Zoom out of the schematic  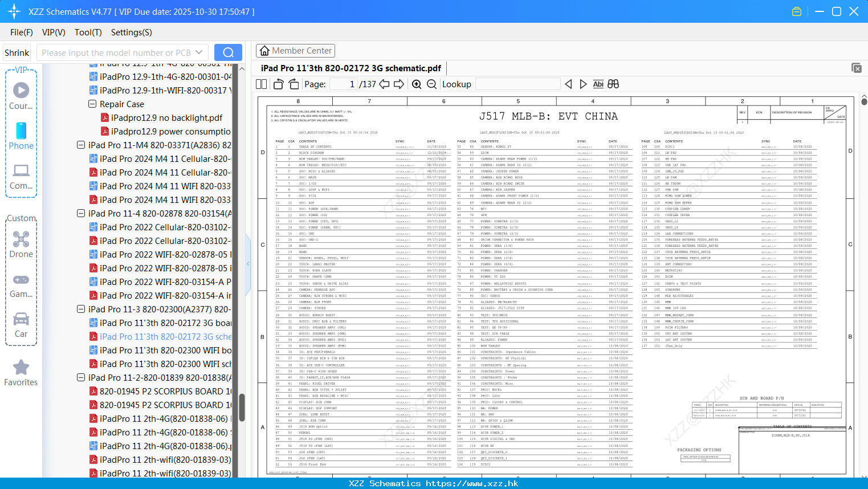pyautogui.click(x=431, y=84)
